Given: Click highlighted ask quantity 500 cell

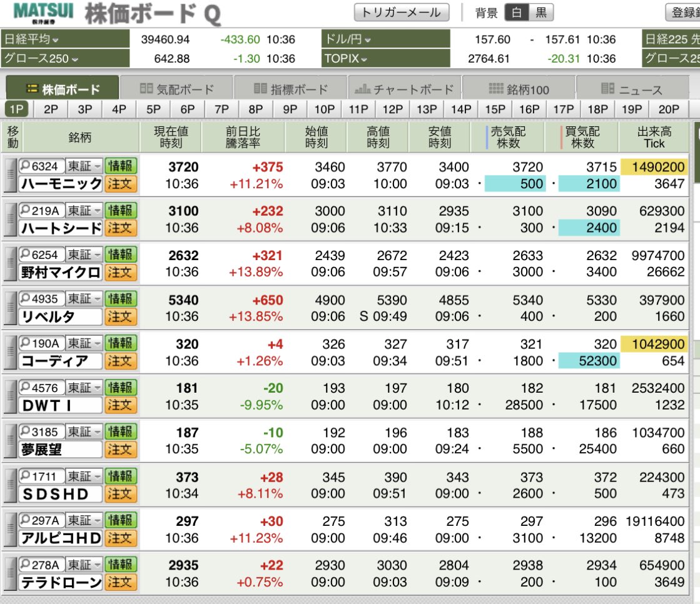Looking at the screenshot, I should pyautogui.click(x=515, y=183).
